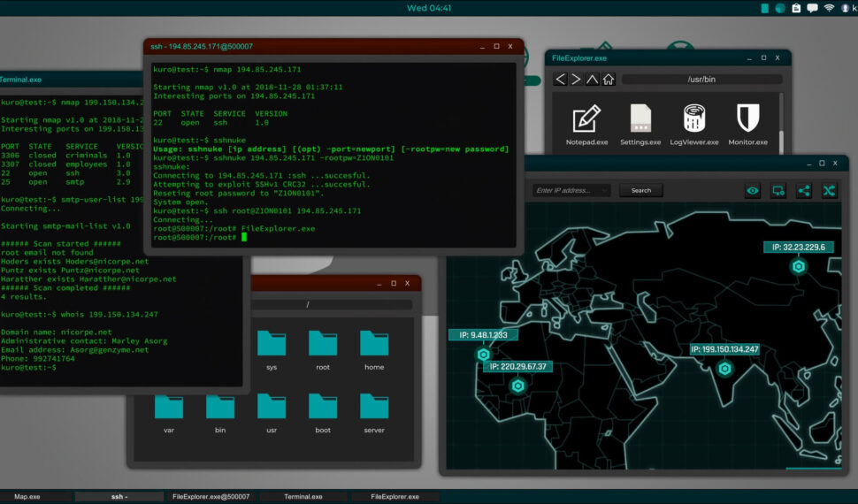Click the Search button in the map window
858x504 pixels.
pyautogui.click(x=641, y=190)
